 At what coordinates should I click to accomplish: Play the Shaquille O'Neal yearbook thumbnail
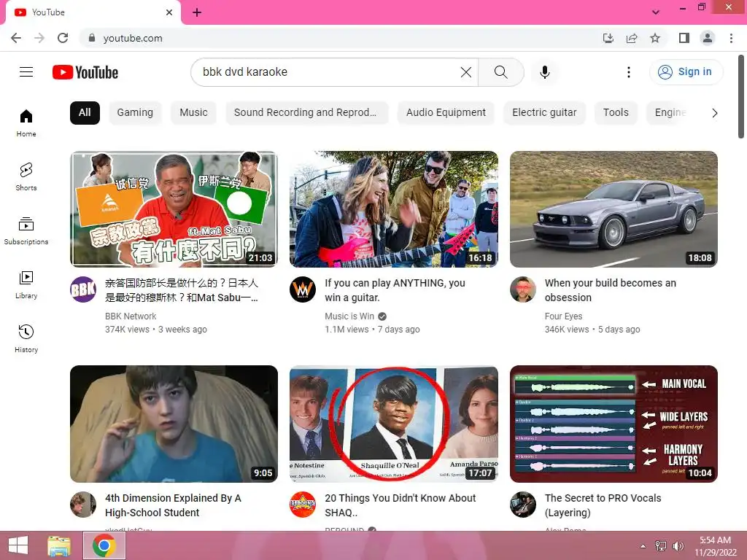pyautogui.click(x=394, y=424)
